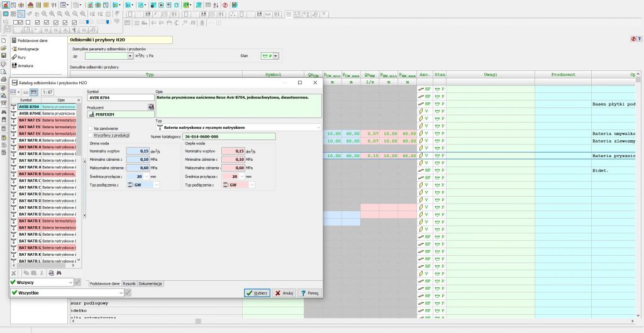Click the first red house project icon
644x333 pixels.
point(6,5)
